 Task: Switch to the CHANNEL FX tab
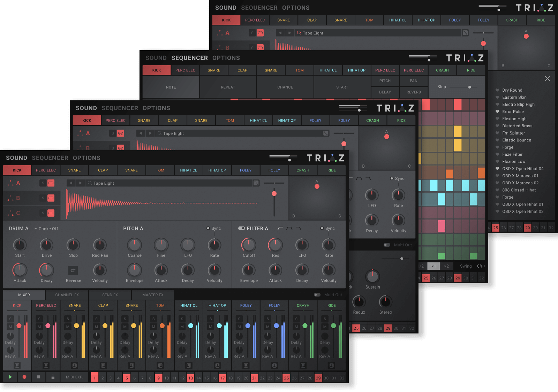[x=67, y=295]
